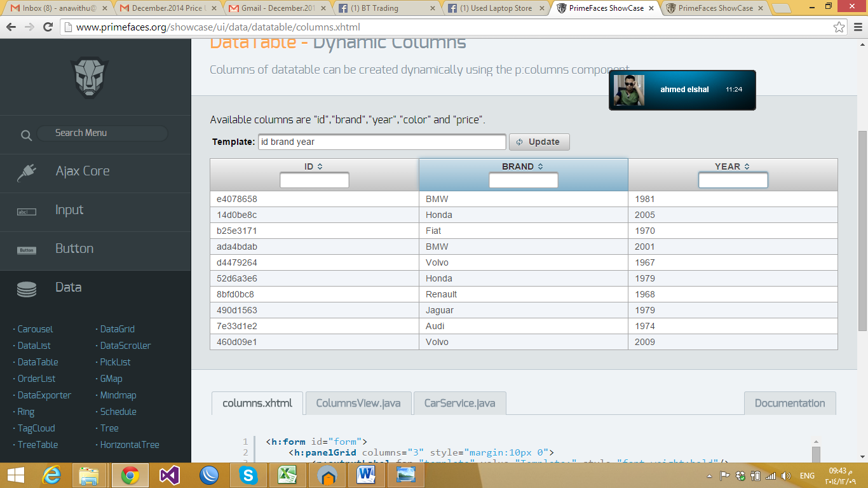Open Skype from the taskbar
This screenshot has height=488, width=868.
(248, 475)
